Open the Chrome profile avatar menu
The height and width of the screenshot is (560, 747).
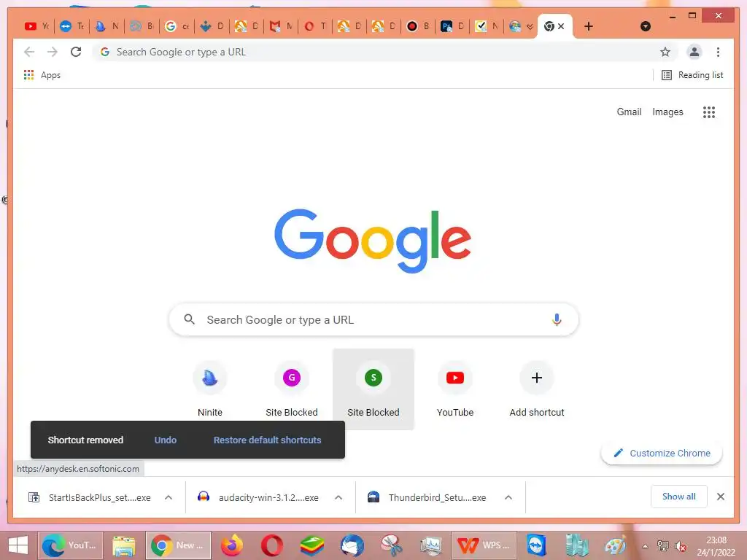[x=694, y=52]
